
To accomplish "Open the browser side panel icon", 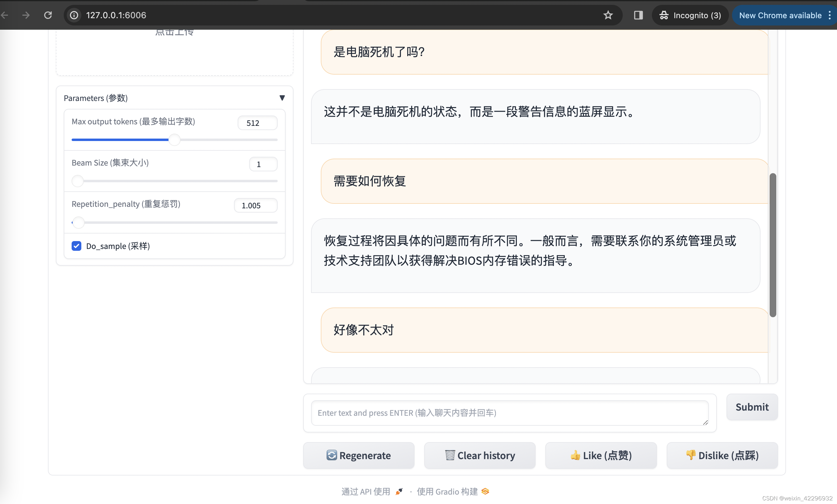I will pyautogui.click(x=638, y=15).
